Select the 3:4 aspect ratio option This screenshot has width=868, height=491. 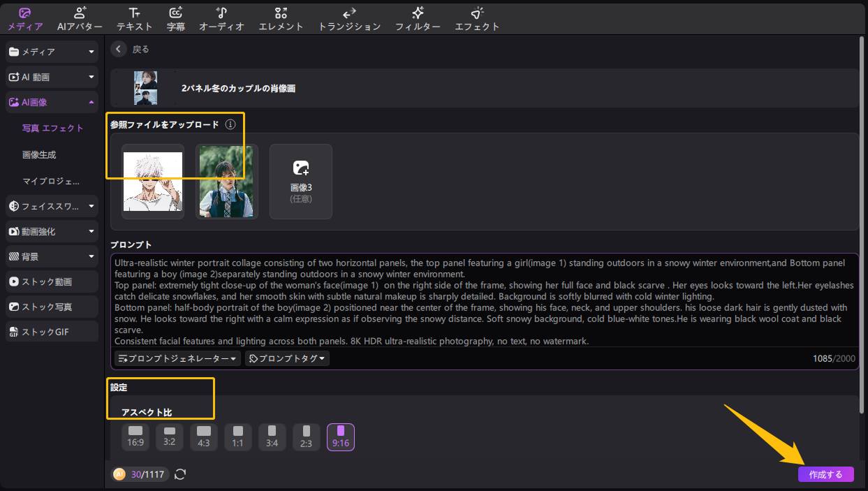[272, 437]
